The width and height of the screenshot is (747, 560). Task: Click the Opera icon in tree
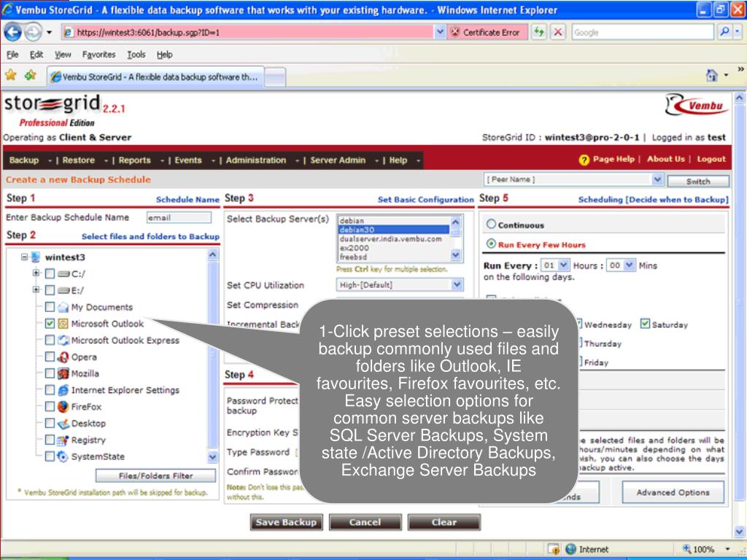pos(63,357)
